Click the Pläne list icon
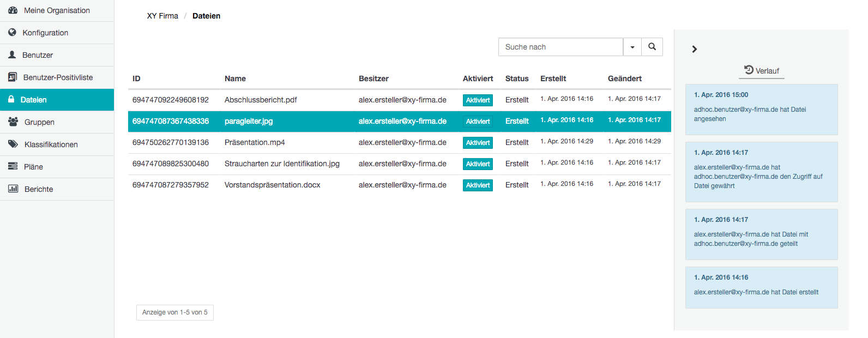Screen dimensions: 868x338 click(x=13, y=167)
